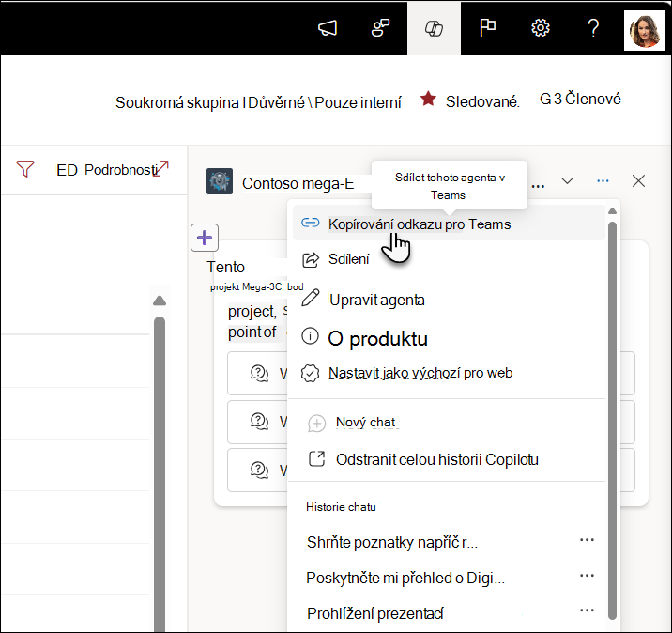Open the flag icon in top bar
Viewport: 672px width, 633px height.
487,28
